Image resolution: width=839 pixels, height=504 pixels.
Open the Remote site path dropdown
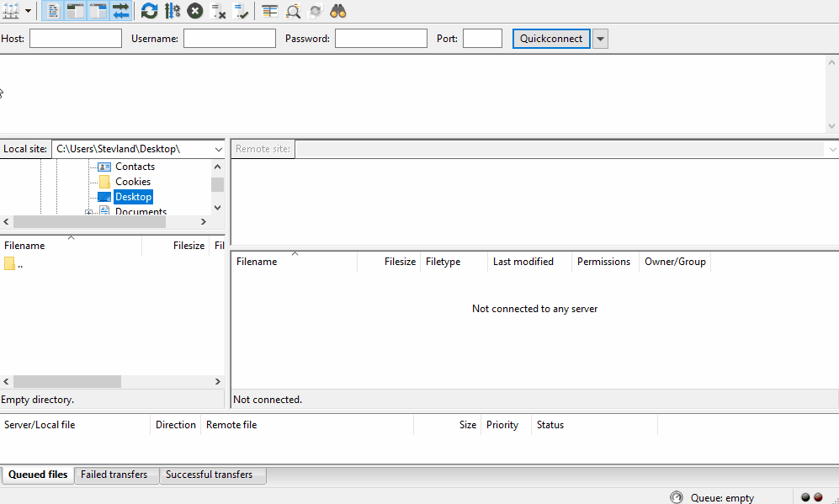[832, 149]
